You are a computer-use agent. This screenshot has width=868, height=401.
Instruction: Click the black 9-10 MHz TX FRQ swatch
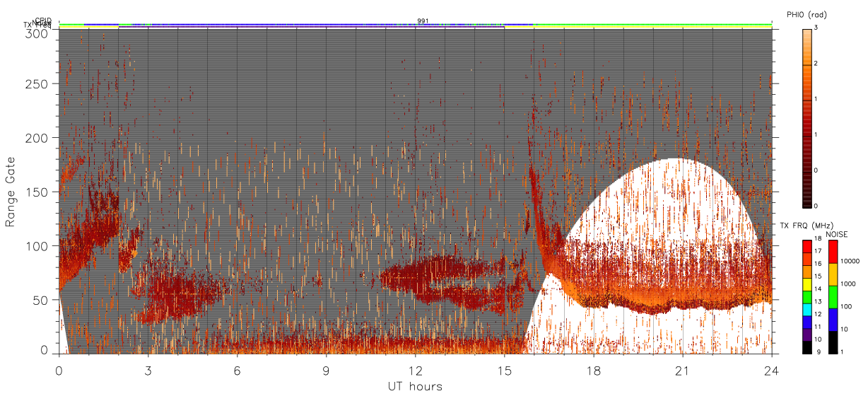pos(807,347)
